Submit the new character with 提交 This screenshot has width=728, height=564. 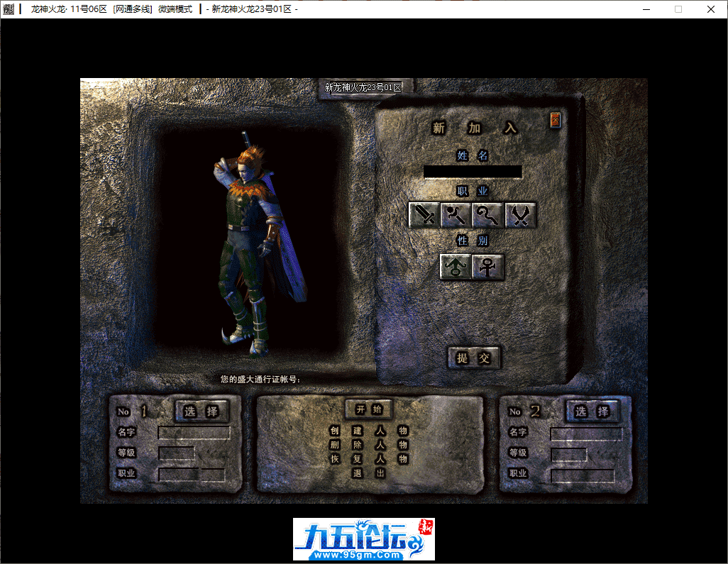click(x=473, y=358)
